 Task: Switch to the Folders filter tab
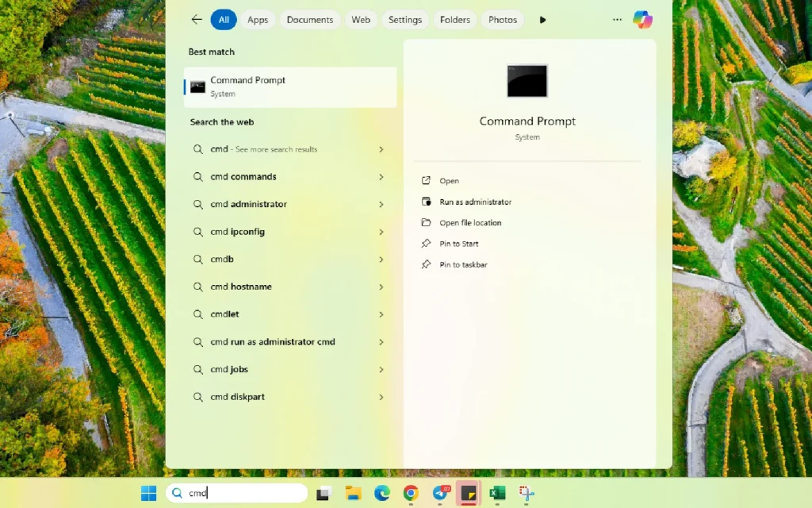[454, 20]
